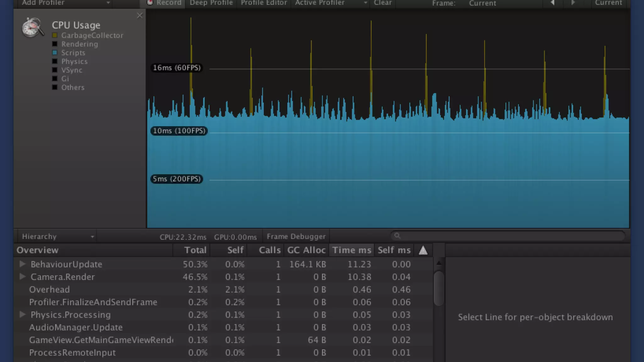The image size is (644, 362).
Task: Click the search magnifier icon
Action: click(397, 236)
